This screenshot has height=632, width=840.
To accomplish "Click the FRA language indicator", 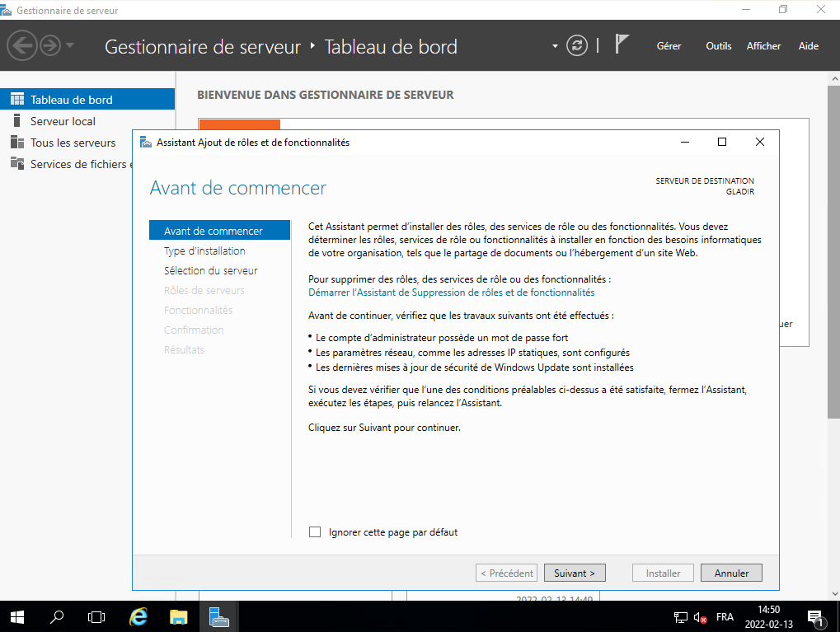I will 725,617.
